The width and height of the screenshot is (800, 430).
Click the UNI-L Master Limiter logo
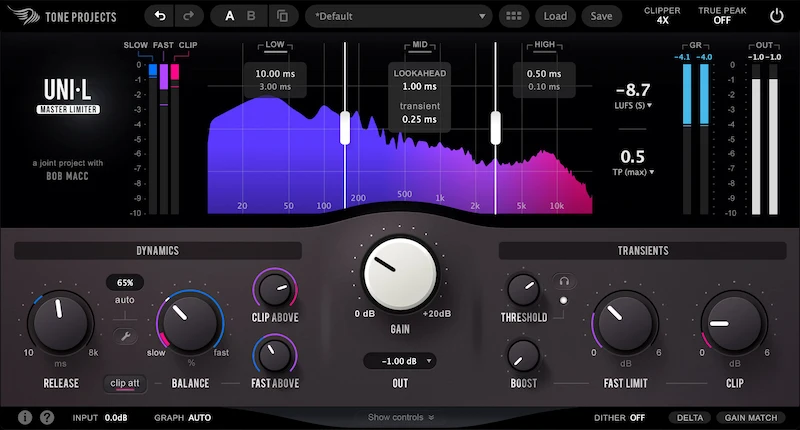68,95
